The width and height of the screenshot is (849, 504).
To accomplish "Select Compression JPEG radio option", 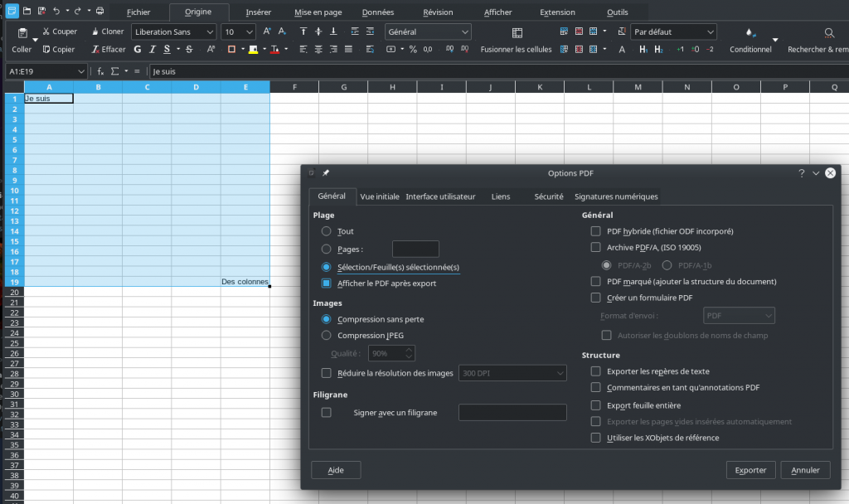I will 327,336.
